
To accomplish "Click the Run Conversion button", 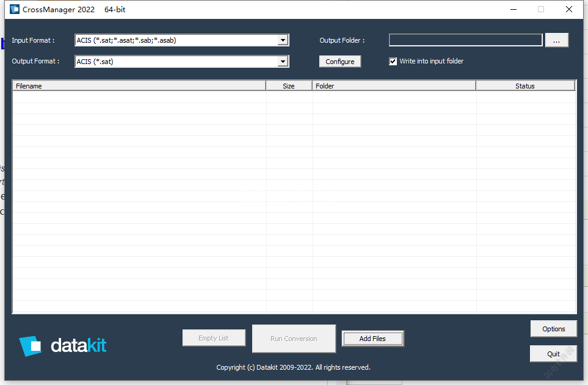I will click(294, 339).
